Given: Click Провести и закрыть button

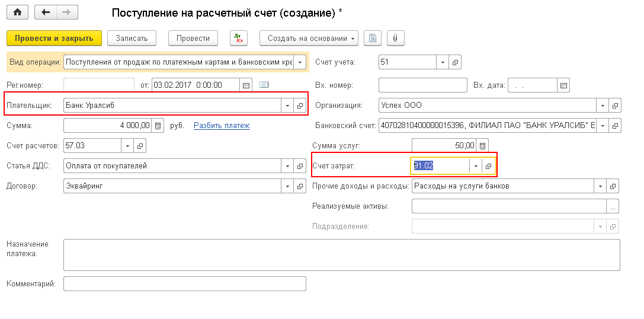Looking at the screenshot, I should click(x=54, y=39).
